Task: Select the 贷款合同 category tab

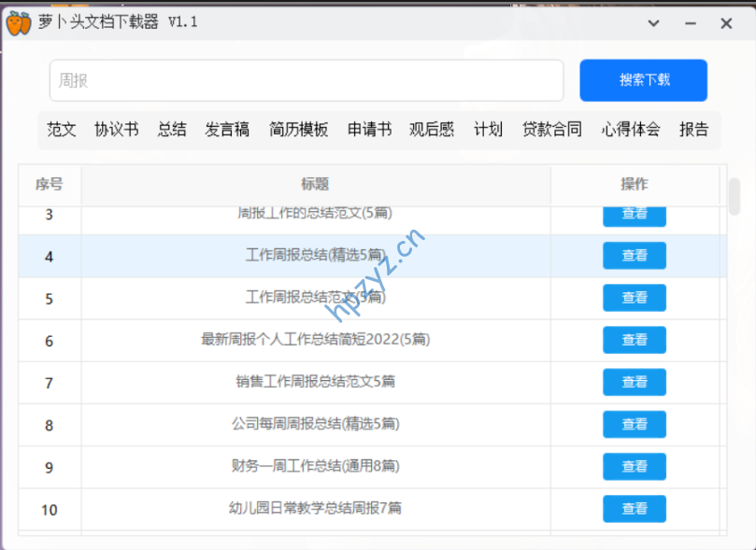Action: click(552, 130)
